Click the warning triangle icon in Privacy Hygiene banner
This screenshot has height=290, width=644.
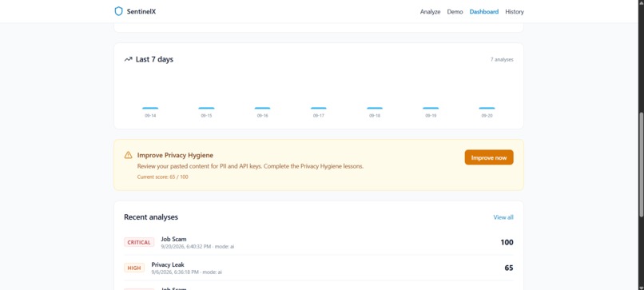click(x=128, y=155)
